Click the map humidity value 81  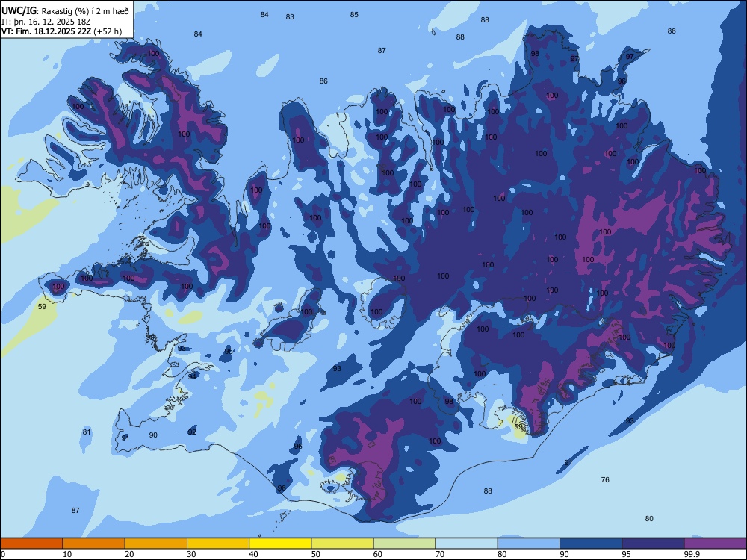click(86, 432)
